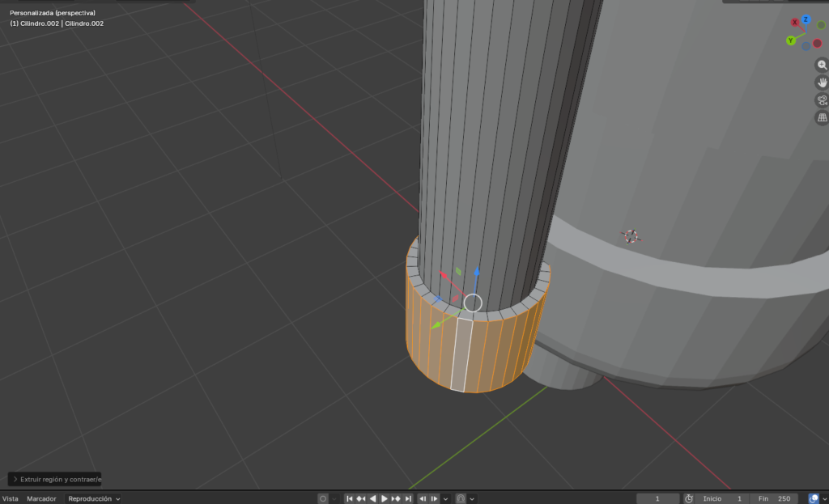Click the Inicio start frame field
Viewport: 829px width, 504px height.
723,498
